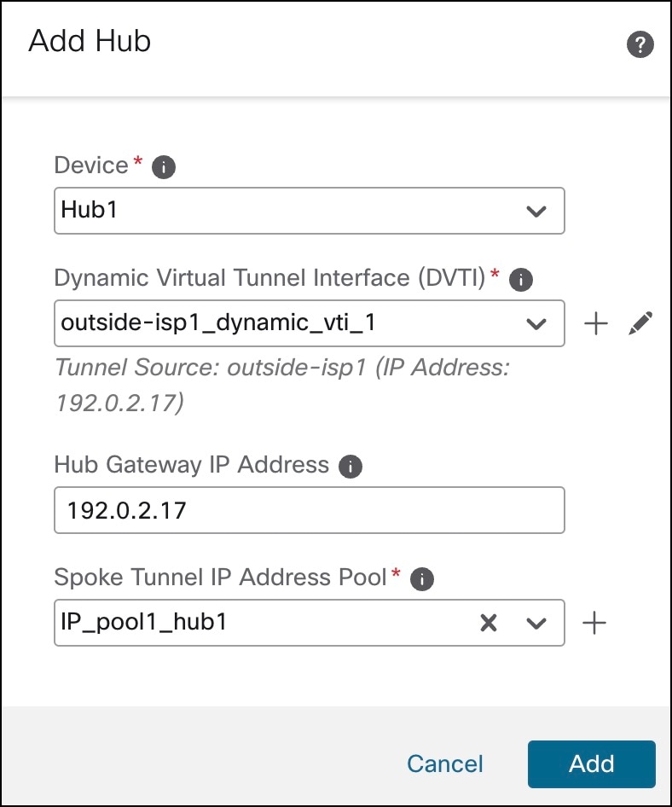This screenshot has width=672, height=807.
Task: View the DVTI info tooltip icon
Action: tap(519, 278)
